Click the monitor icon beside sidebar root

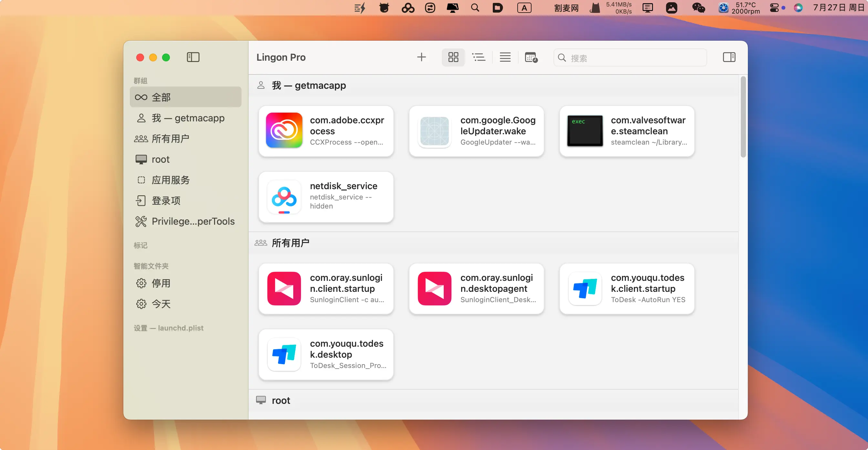[x=141, y=159]
